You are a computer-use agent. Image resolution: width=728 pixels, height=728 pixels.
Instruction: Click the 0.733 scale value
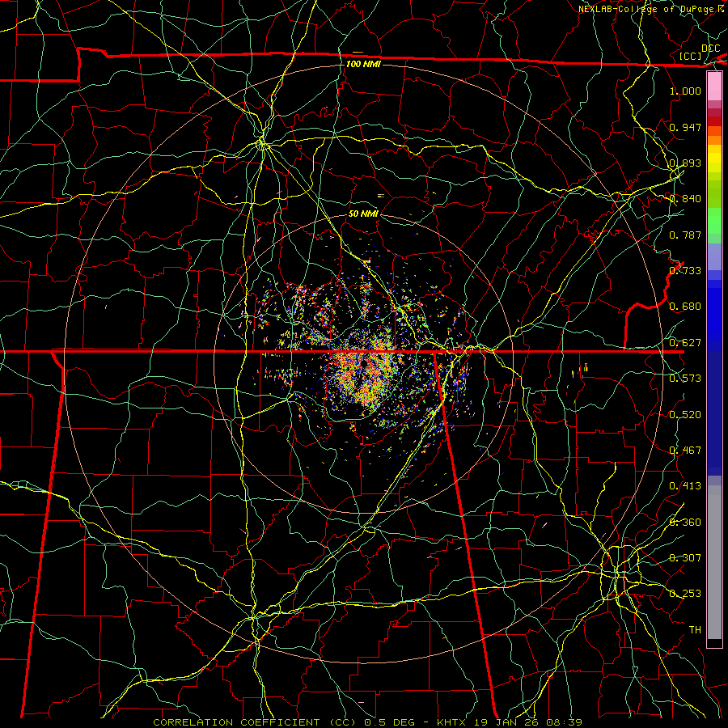685,271
